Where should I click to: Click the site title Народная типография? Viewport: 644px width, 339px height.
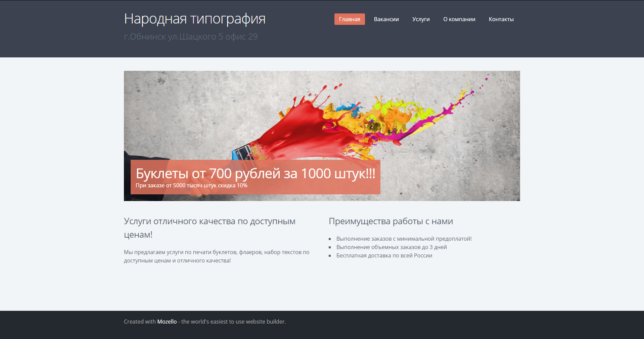194,18
